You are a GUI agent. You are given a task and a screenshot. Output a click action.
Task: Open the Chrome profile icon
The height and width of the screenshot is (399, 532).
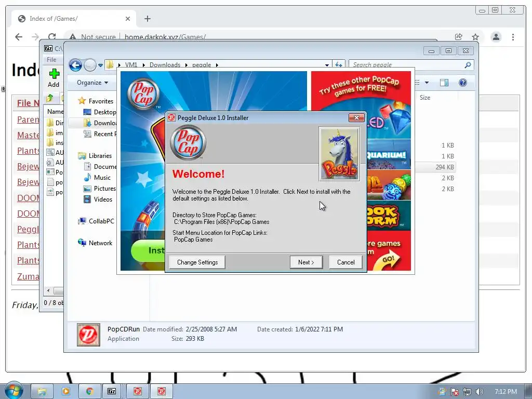[x=496, y=37]
